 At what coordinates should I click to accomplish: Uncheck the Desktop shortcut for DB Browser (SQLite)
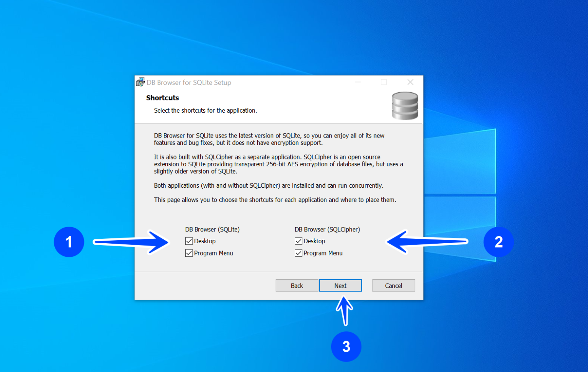[189, 241]
